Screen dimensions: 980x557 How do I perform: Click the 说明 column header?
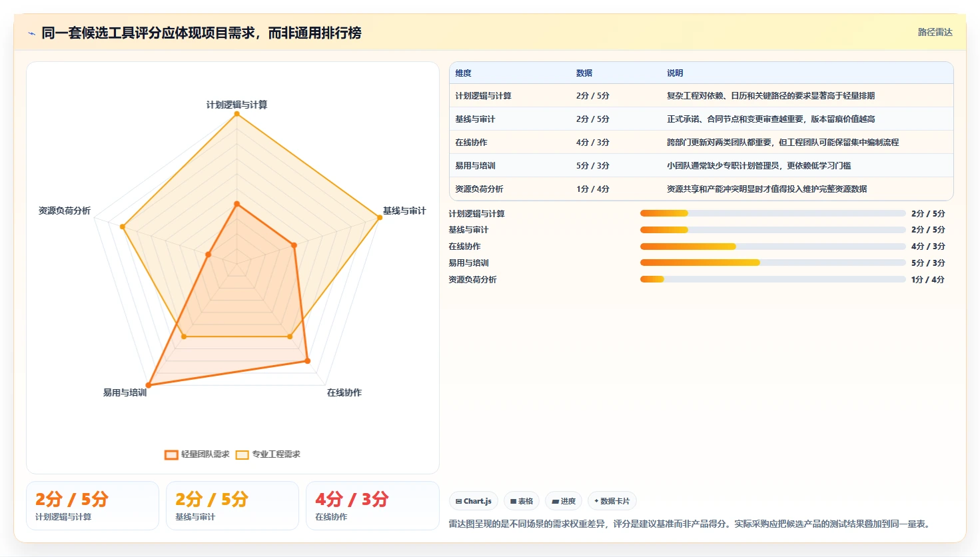(675, 73)
